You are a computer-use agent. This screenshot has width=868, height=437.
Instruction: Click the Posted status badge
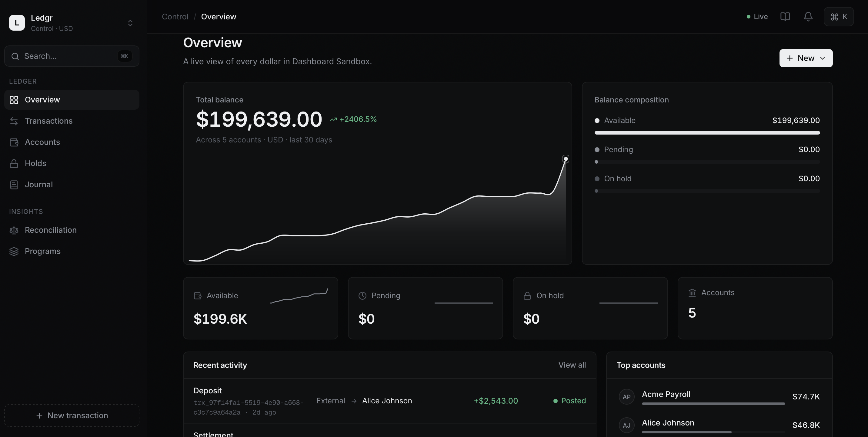pos(569,401)
